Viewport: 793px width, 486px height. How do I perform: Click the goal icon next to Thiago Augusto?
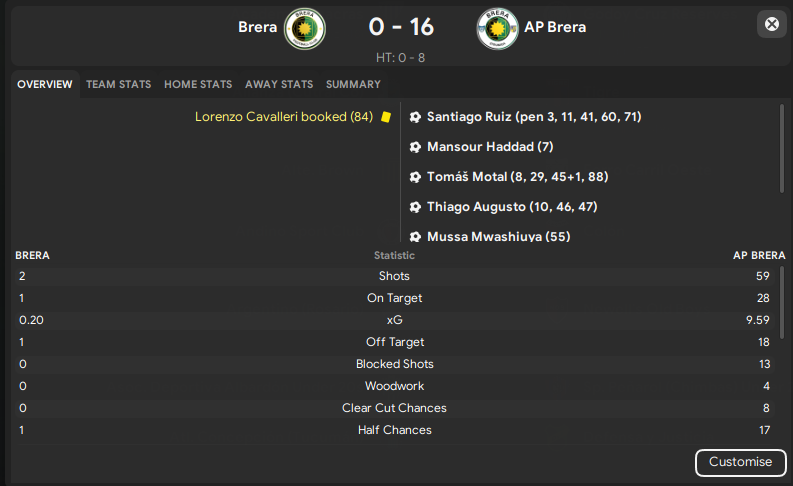[x=415, y=207]
